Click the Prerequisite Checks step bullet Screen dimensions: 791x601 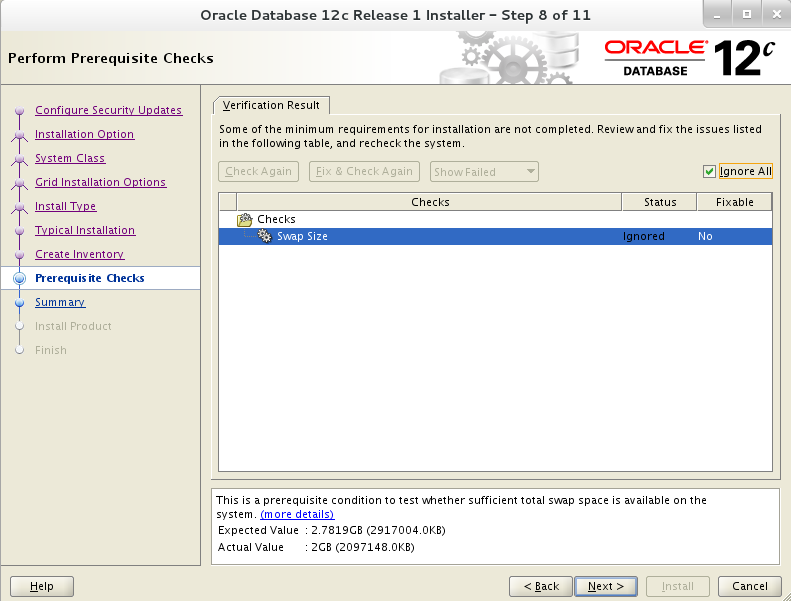point(20,278)
